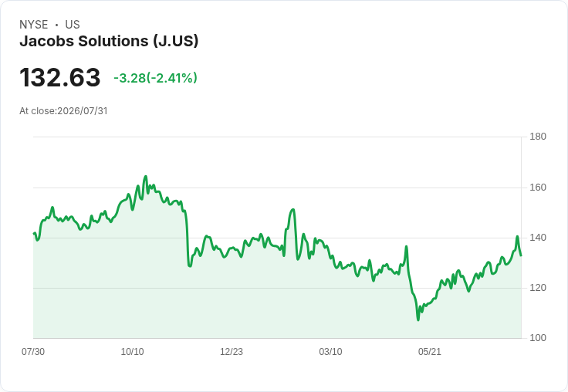Click the US market label
This screenshot has width=568, height=392.
[x=73, y=25]
